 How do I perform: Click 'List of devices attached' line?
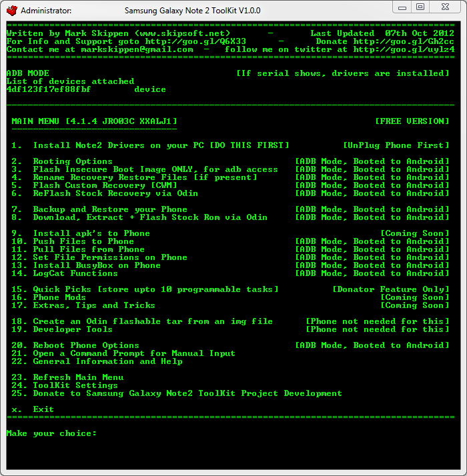click(70, 81)
